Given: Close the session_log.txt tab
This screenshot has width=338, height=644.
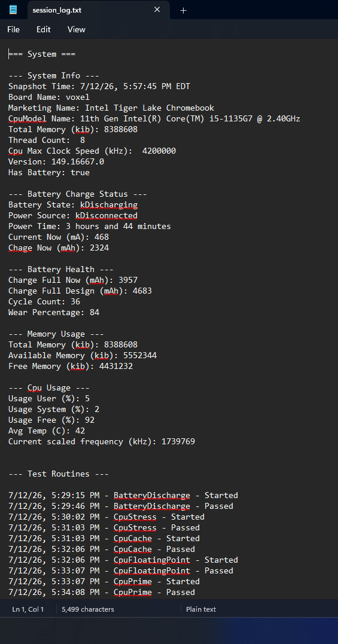Looking at the screenshot, I should tap(157, 10).
